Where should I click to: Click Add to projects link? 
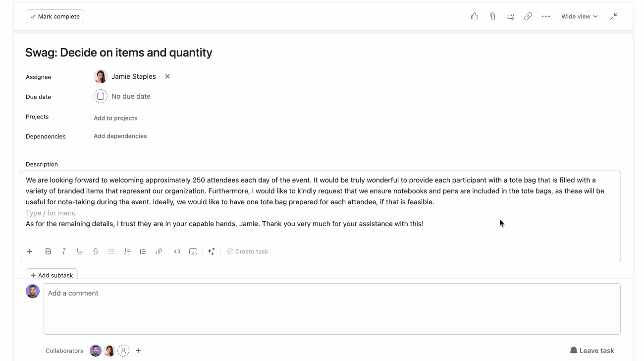pyautogui.click(x=115, y=118)
